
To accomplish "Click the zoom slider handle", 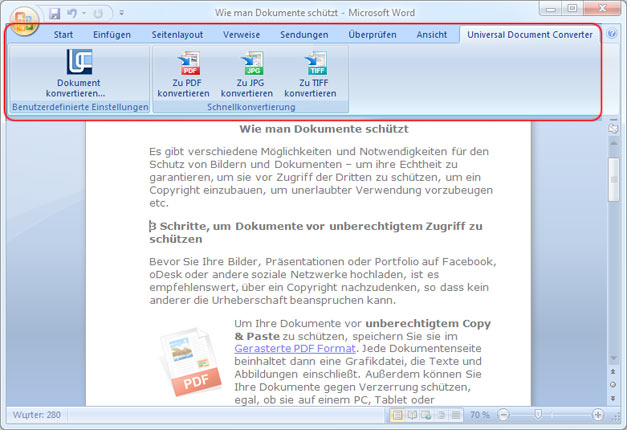I will tap(539, 414).
